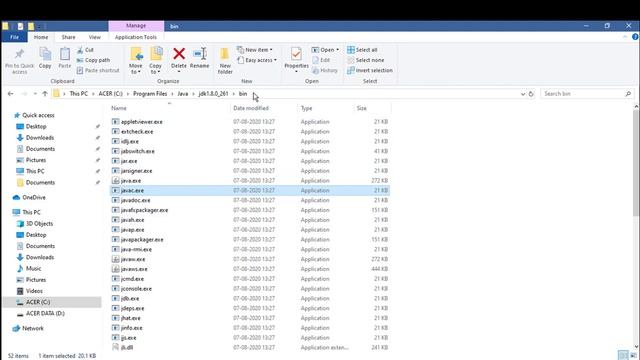
Task: Open the Application Tools tab
Action: (x=136, y=37)
